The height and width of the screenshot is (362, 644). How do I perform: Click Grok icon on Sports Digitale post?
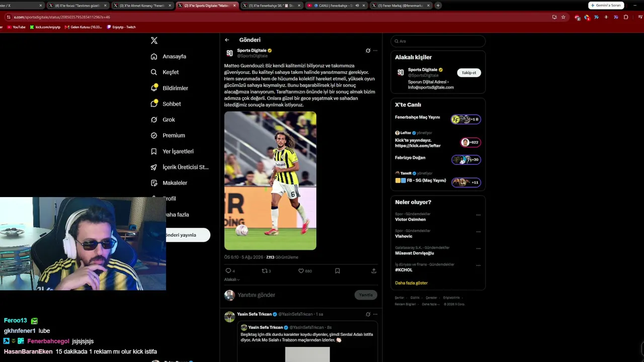pos(368,51)
